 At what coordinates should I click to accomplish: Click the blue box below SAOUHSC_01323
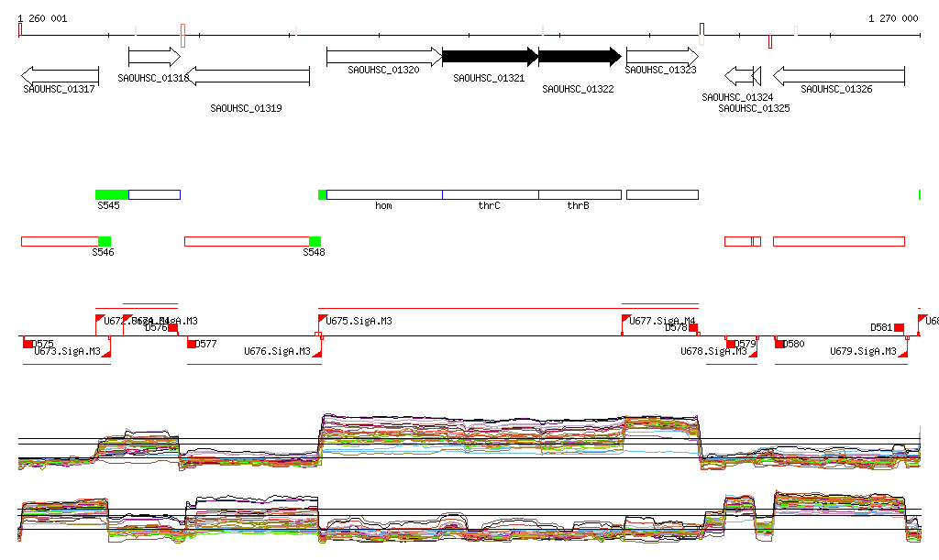pyautogui.click(x=662, y=194)
